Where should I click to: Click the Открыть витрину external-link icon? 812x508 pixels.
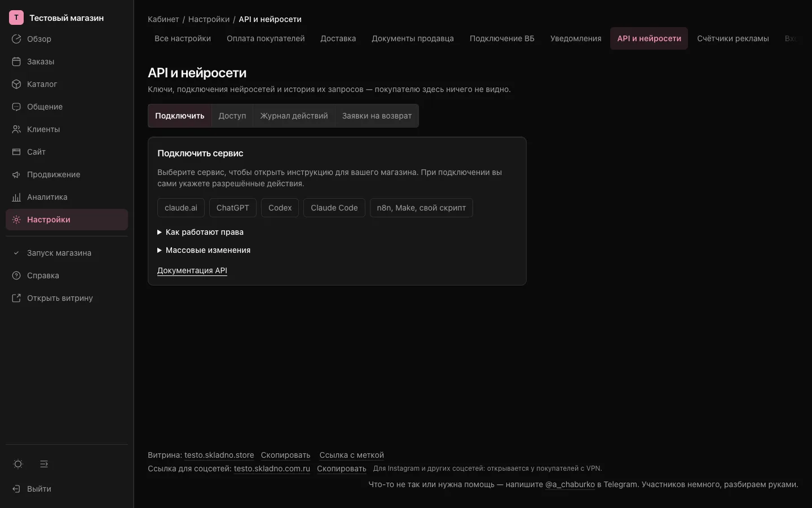[16, 298]
